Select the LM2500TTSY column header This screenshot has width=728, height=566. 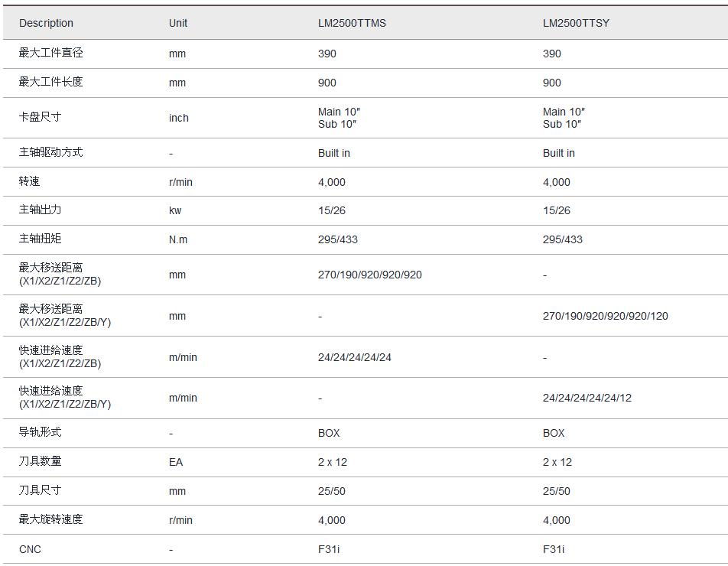pyautogui.click(x=576, y=23)
